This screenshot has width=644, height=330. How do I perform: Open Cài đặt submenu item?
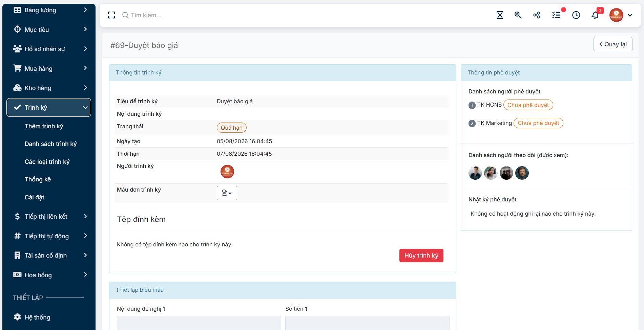tap(34, 197)
